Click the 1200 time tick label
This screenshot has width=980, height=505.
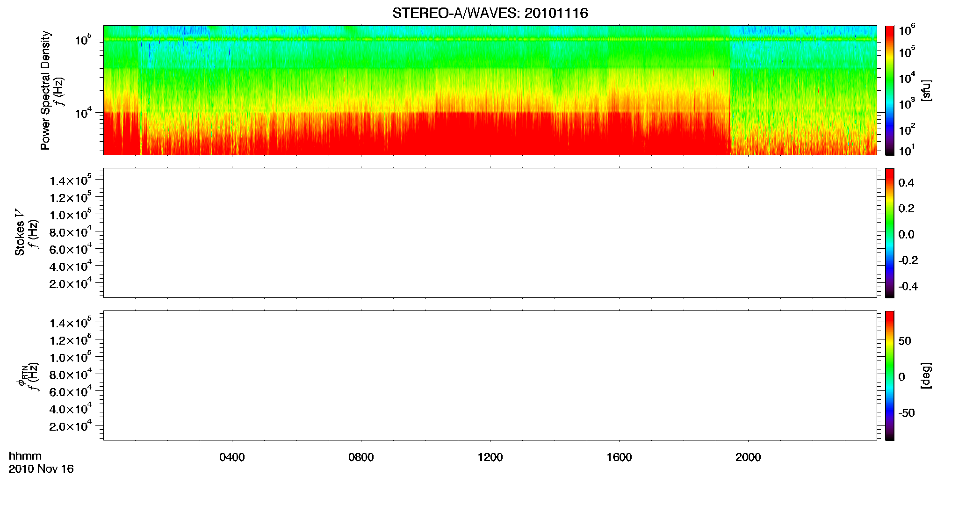(x=490, y=457)
